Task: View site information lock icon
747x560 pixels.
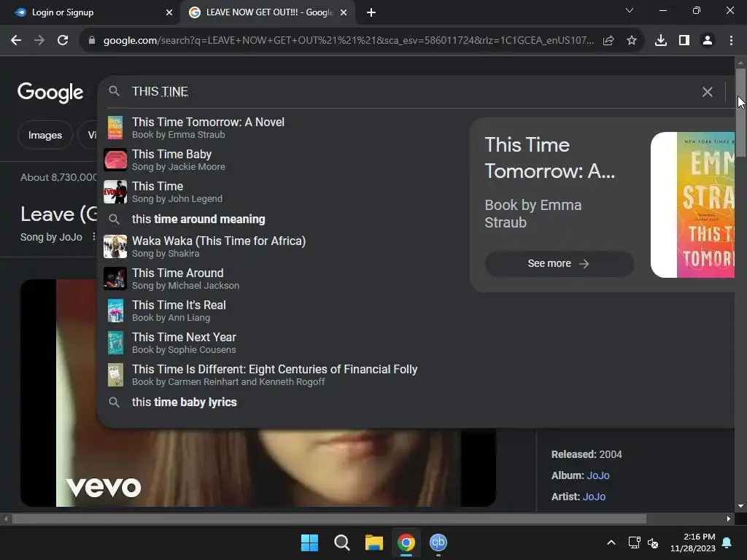Action: tap(92, 41)
